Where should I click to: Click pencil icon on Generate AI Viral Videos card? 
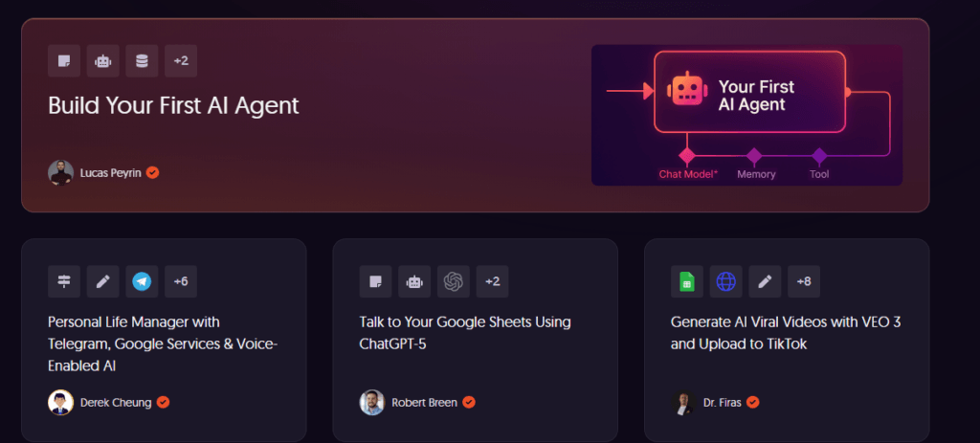765,282
